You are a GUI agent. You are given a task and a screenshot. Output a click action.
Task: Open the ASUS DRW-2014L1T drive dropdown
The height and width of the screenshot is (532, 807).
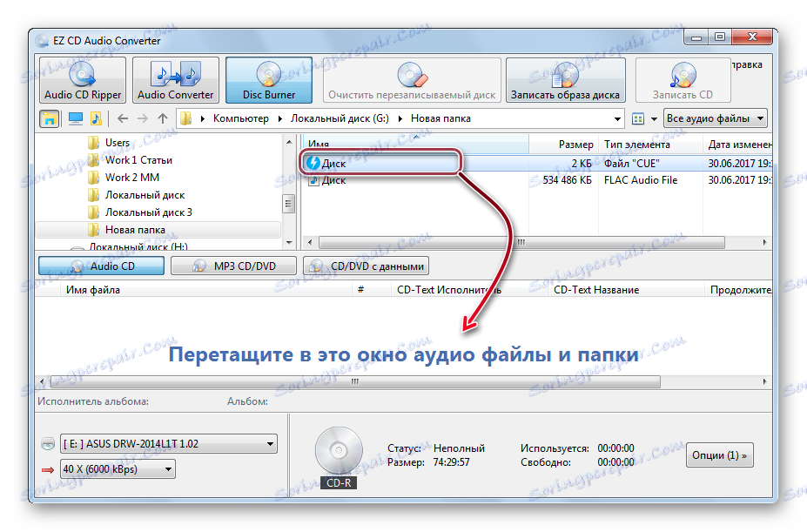coord(169,443)
